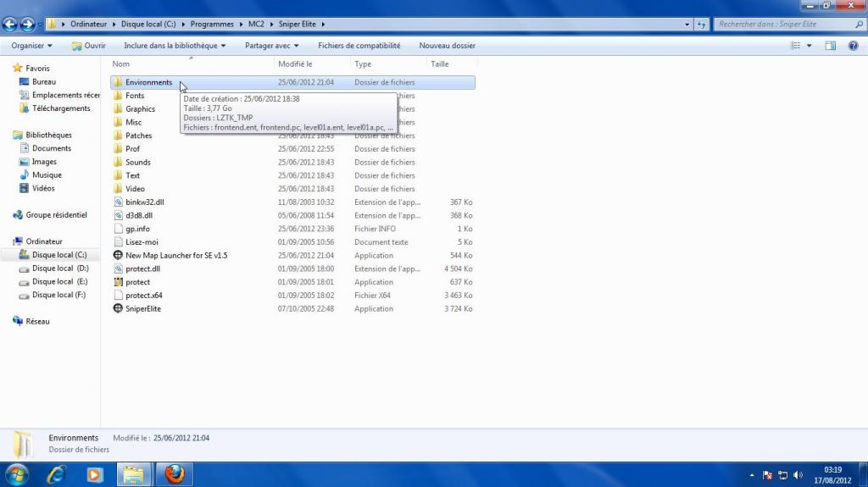Select the Sounds folder row

pyautogui.click(x=292, y=162)
